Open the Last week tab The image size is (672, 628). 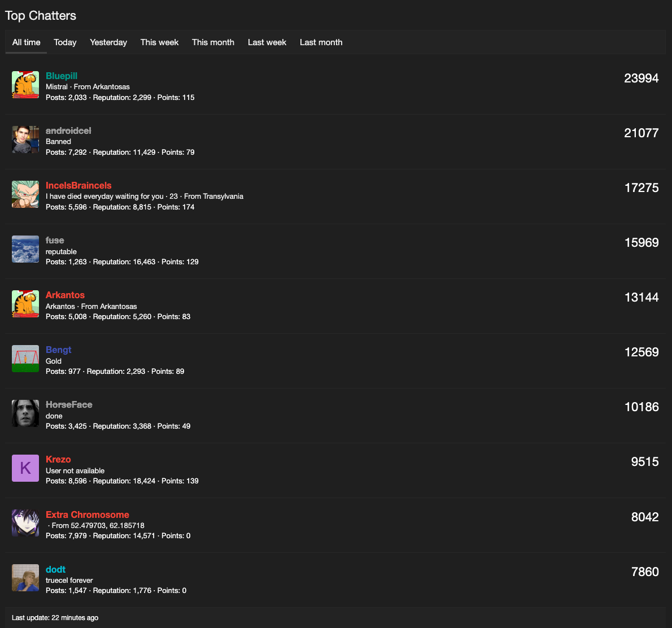coord(267,42)
